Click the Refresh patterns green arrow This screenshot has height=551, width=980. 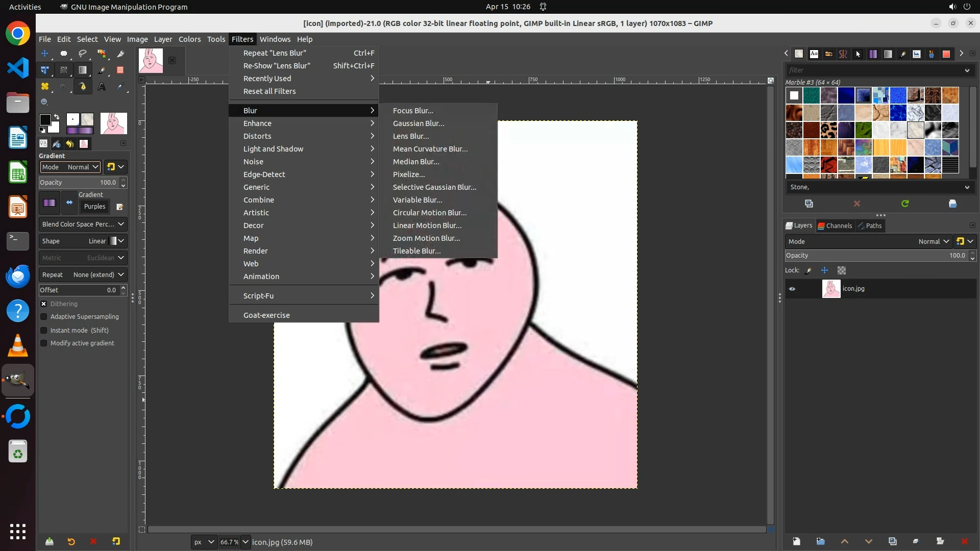coord(904,204)
